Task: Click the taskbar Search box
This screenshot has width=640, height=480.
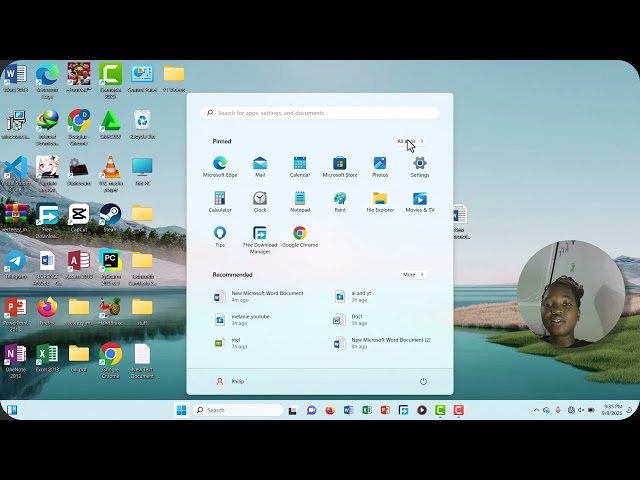Action: point(238,410)
